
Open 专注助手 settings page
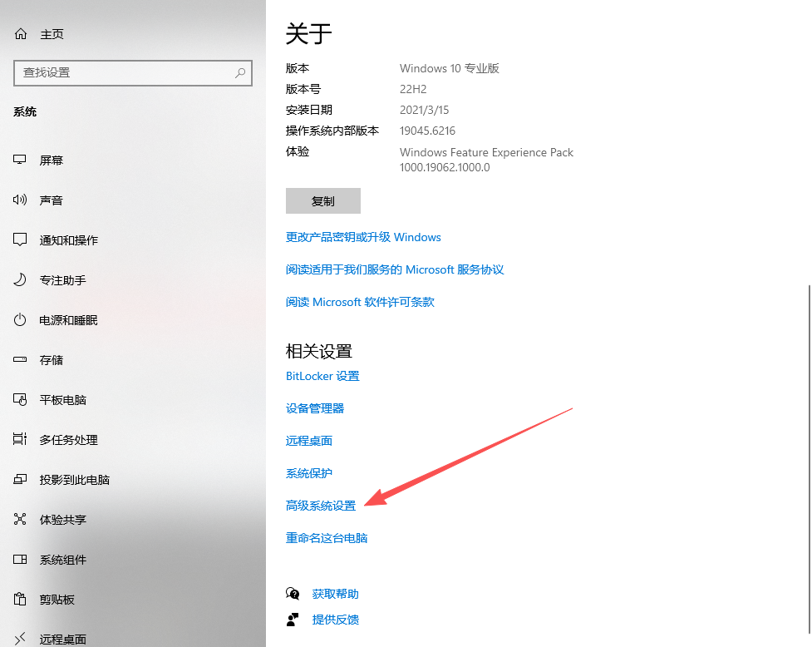(x=62, y=280)
